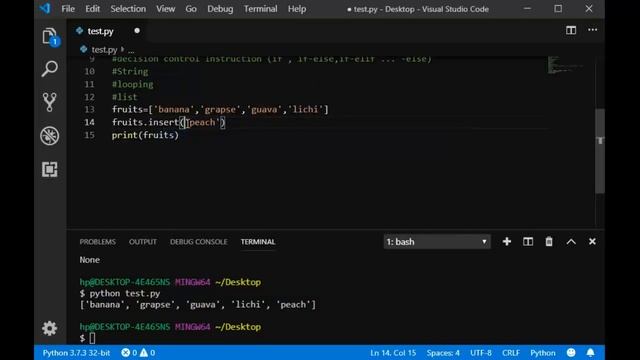
Task: Click line number 13 in gutter
Action: click(x=89, y=109)
